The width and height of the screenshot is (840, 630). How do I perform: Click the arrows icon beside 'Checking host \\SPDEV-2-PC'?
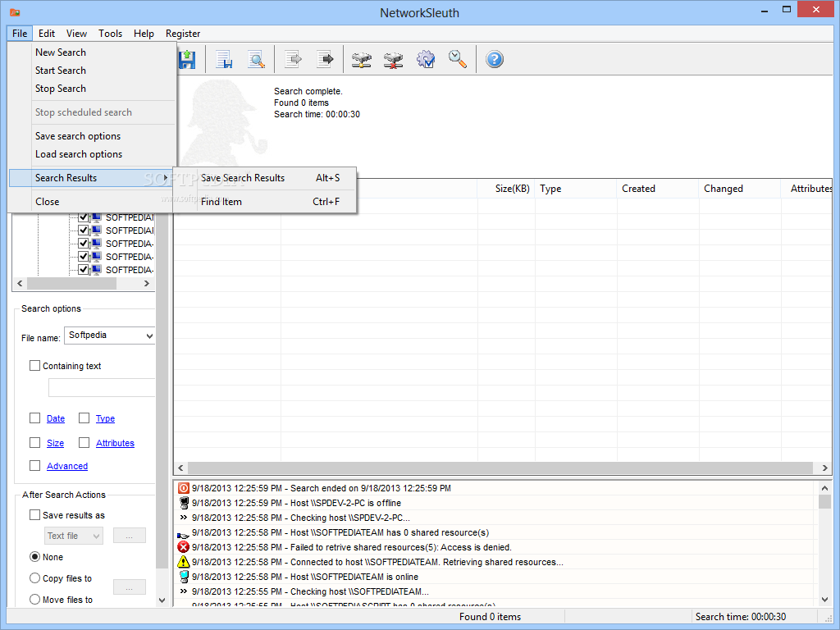pos(184,518)
